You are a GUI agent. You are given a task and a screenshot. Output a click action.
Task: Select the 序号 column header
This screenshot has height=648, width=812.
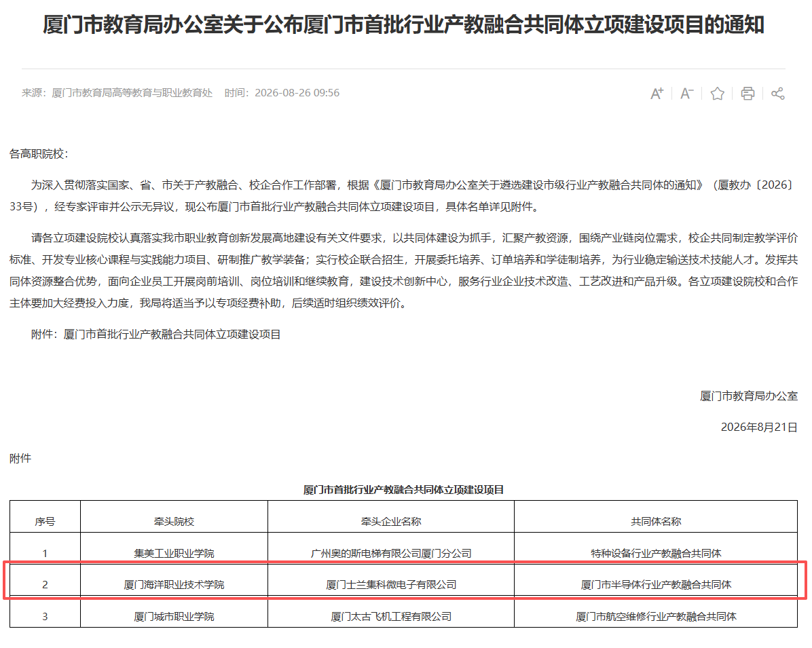point(45,522)
